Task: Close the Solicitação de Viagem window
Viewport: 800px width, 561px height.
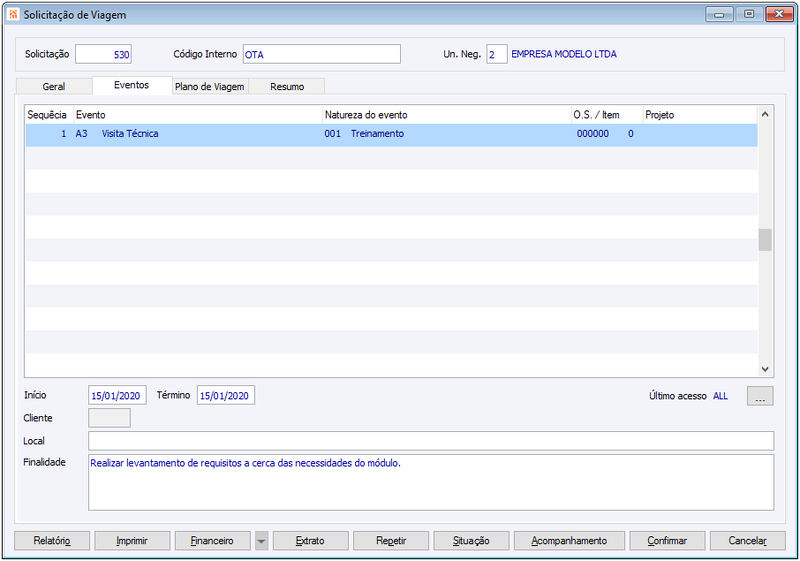Action: [x=779, y=14]
